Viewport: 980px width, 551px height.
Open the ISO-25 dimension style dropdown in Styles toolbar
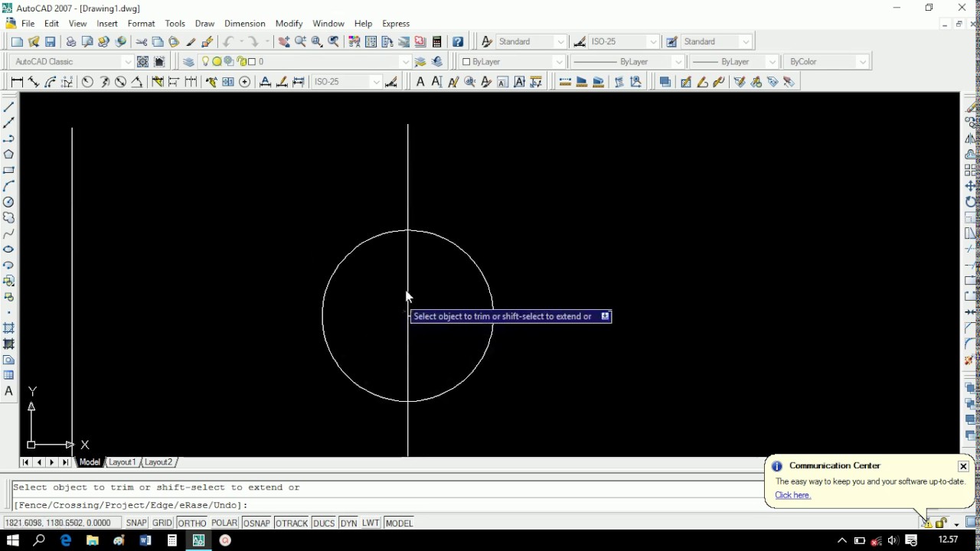tap(653, 42)
